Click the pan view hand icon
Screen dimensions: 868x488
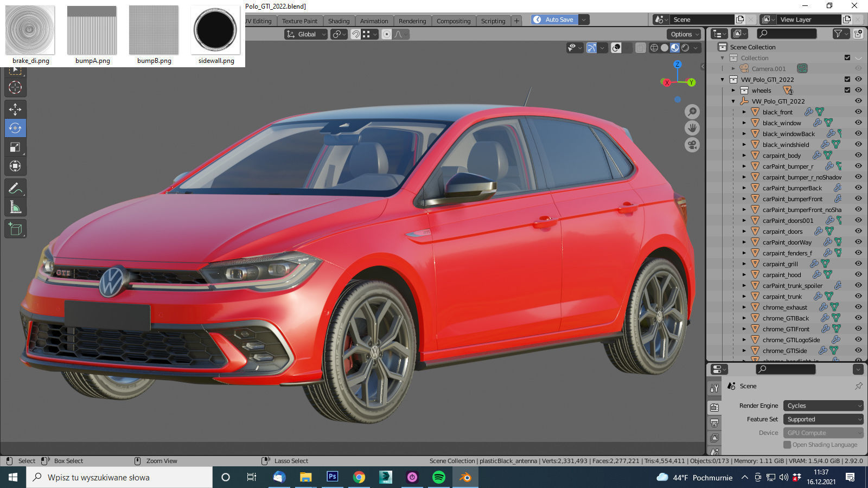[692, 128]
